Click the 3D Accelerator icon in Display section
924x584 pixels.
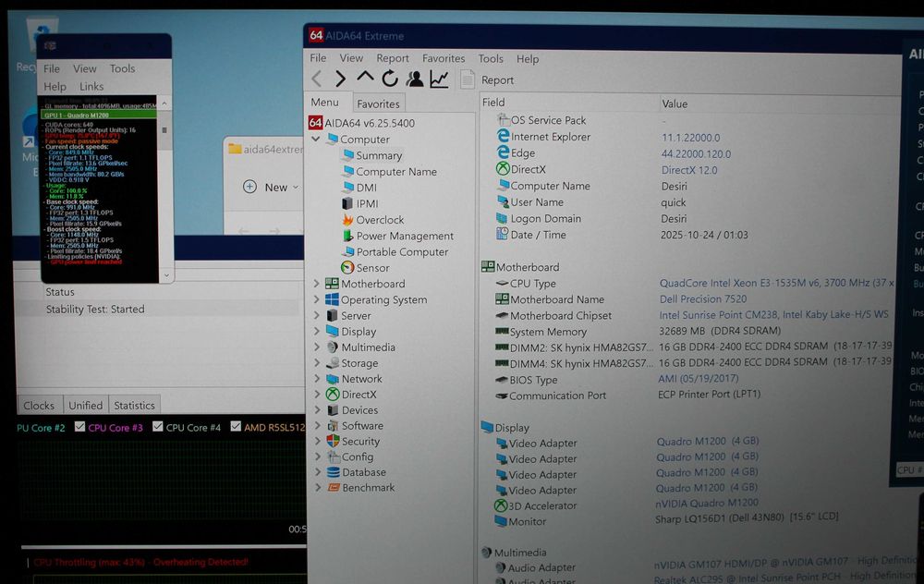click(500, 505)
